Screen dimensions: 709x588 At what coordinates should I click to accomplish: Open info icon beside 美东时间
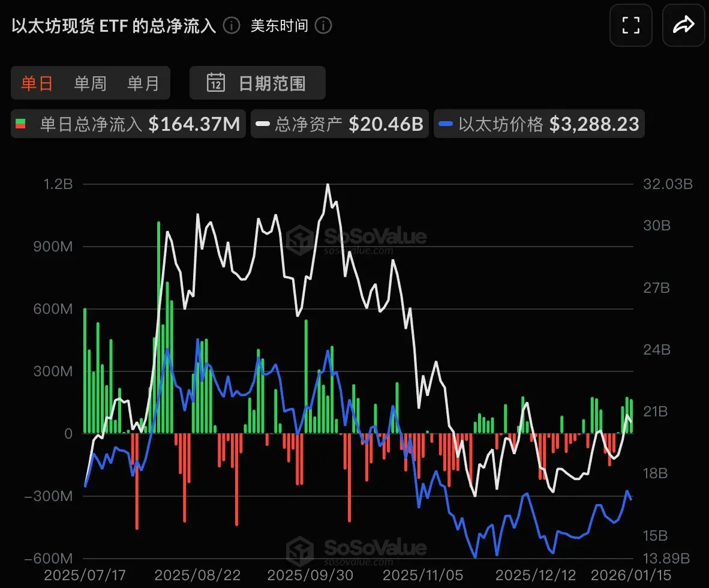[323, 25]
